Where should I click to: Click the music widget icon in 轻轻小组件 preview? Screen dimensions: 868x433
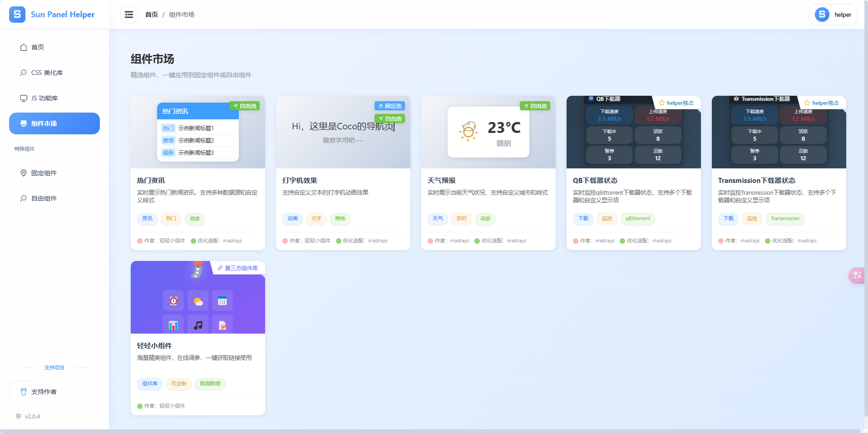[x=198, y=325]
